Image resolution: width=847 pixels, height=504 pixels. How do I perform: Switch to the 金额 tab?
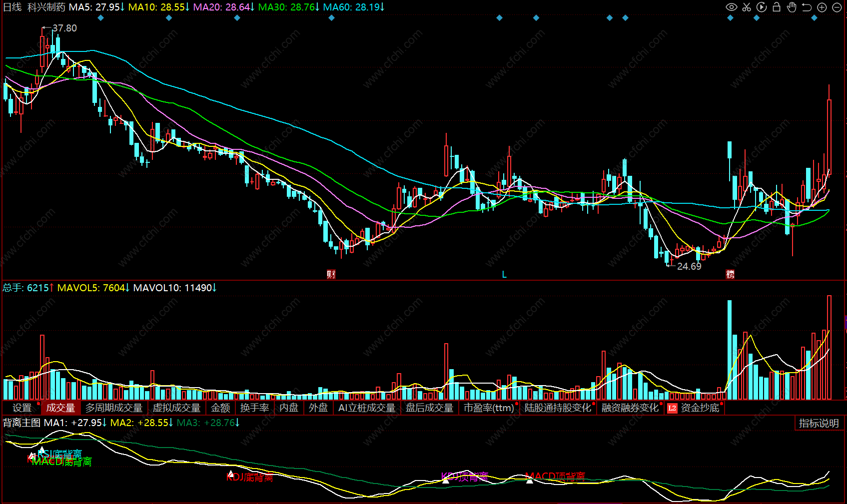(220, 408)
